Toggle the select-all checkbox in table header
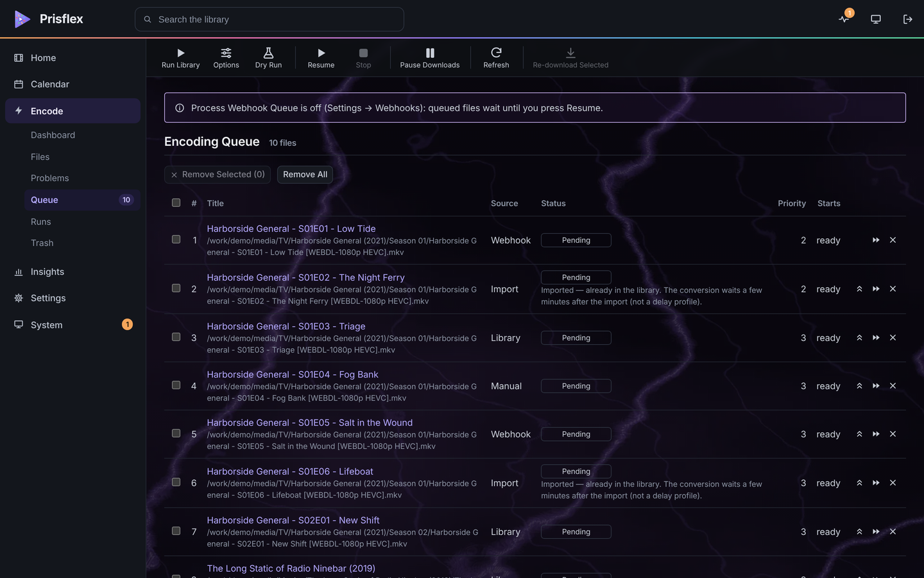This screenshot has height=578, width=924. point(176,203)
